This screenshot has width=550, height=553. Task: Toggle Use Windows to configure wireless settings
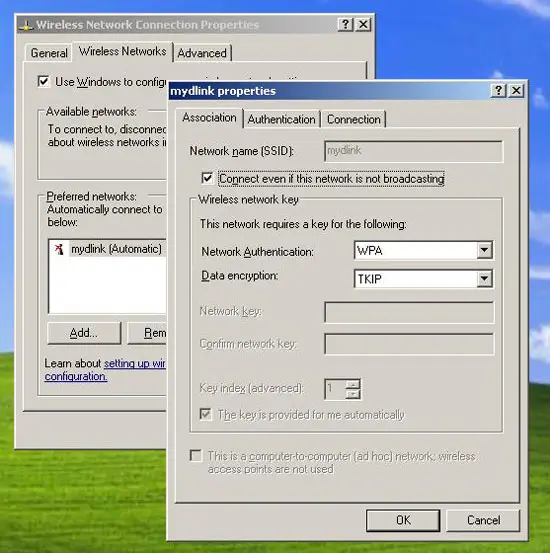click(x=43, y=81)
